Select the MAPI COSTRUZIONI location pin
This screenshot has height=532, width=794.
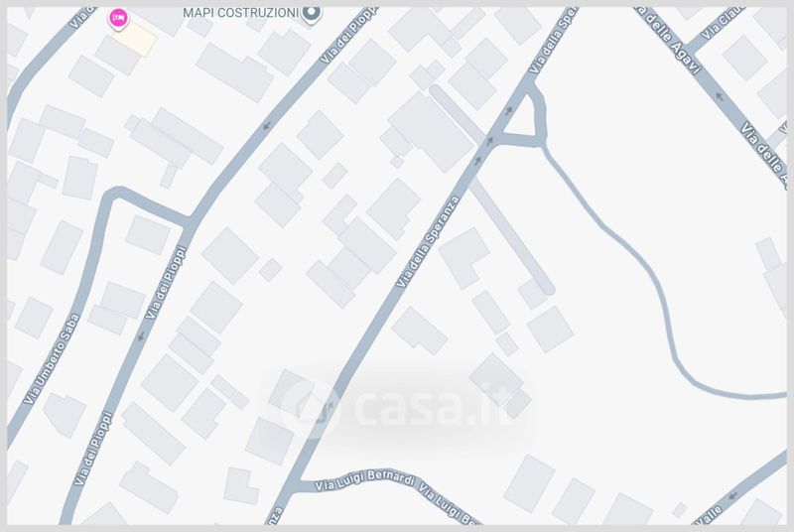tap(312, 14)
